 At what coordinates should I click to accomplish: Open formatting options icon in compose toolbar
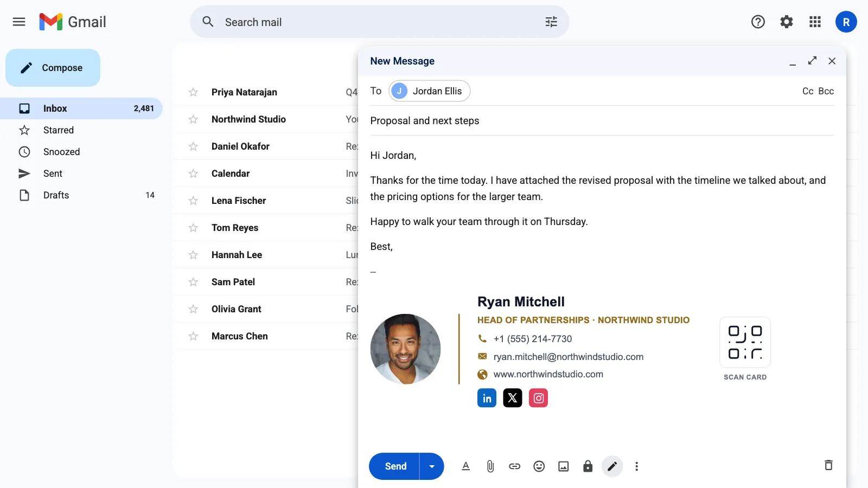click(465, 466)
